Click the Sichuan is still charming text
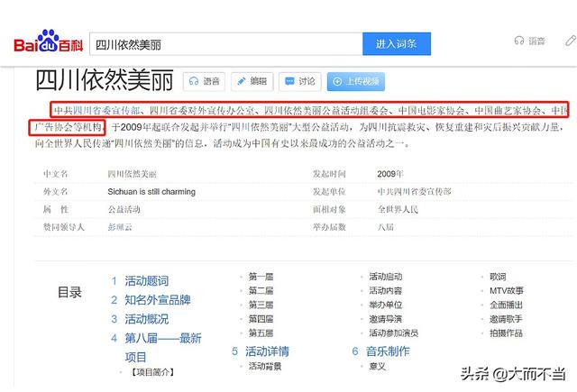The height and width of the screenshot is (392, 577). (x=151, y=192)
